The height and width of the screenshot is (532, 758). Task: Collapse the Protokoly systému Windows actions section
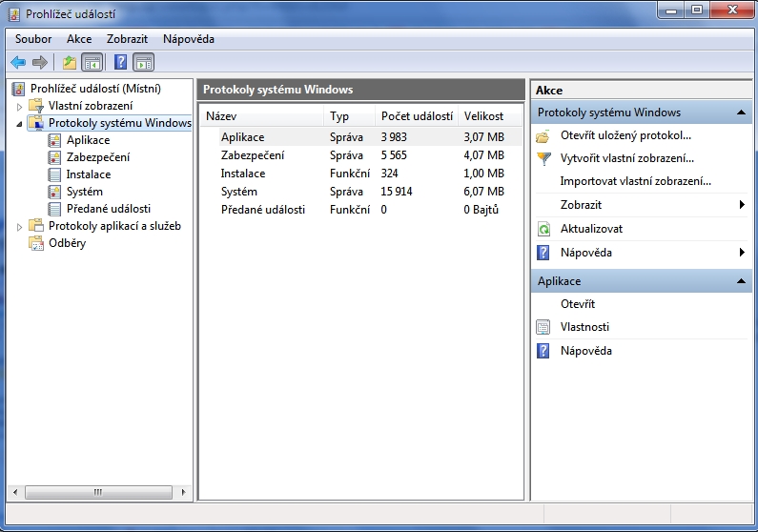(x=741, y=113)
